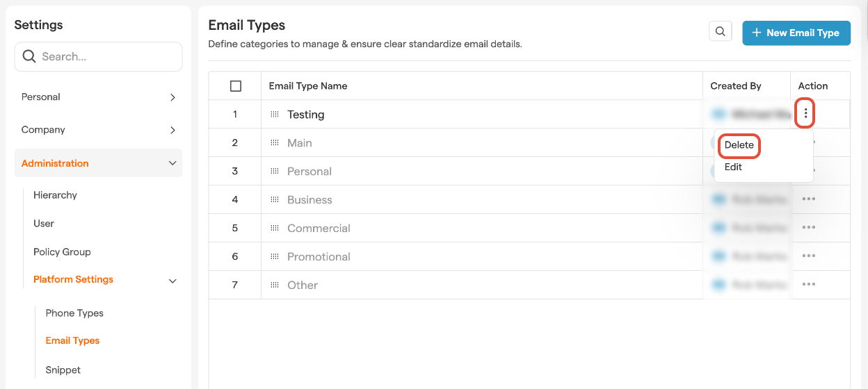Grab the drag handle icon beside Testing
Image resolution: width=868 pixels, height=389 pixels.
(275, 115)
